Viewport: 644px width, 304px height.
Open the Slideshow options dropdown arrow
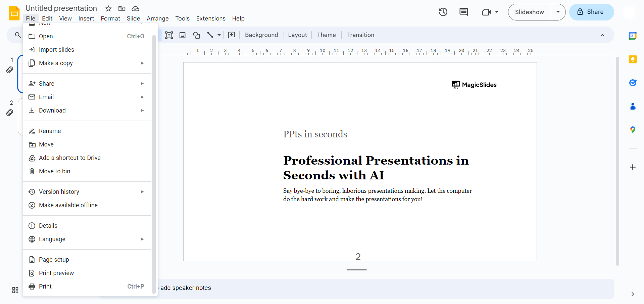[558, 12]
